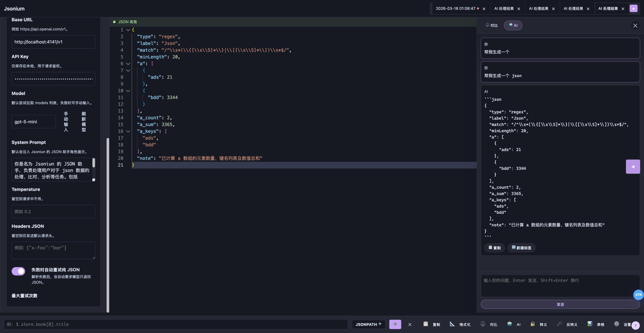Switch the query mode via the JSONPATH button
The width and height of the screenshot is (644, 333).
(368, 324)
